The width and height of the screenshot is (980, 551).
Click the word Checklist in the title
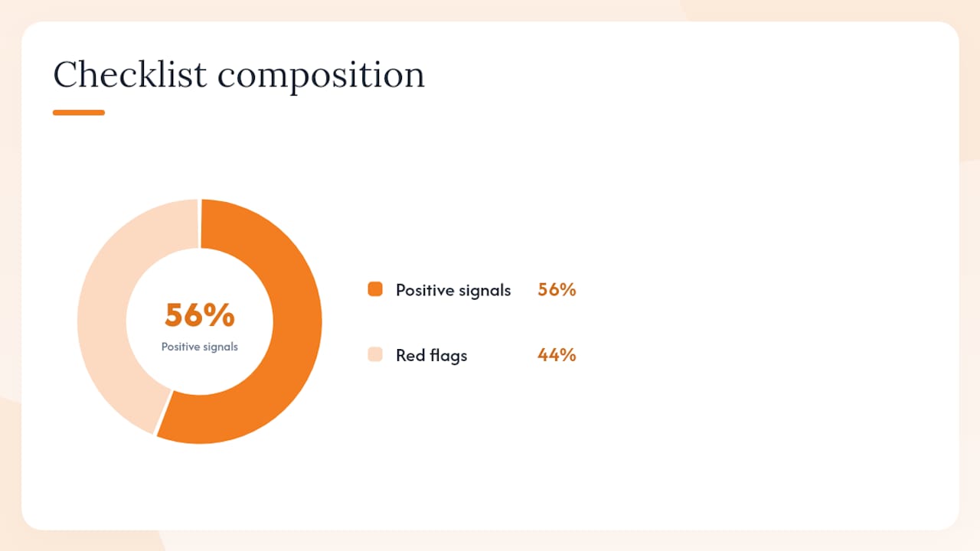[x=130, y=74]
